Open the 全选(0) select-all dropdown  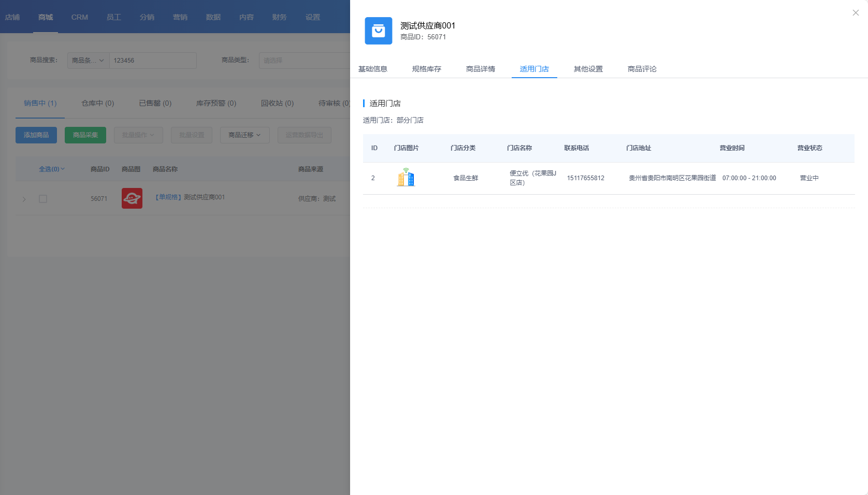(x=52, y=169)
